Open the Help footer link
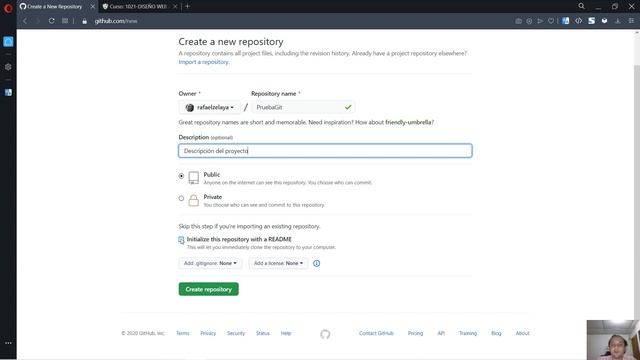The image size is (640, 360). tap(286, 333)
